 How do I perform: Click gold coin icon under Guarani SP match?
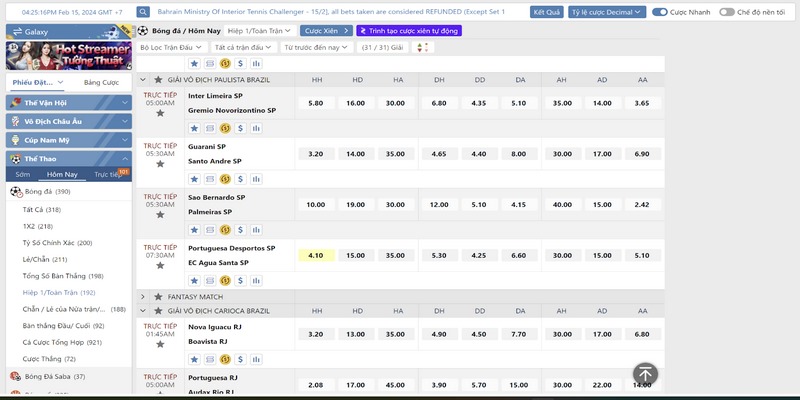pyautogui.click(x=225, y=179)
